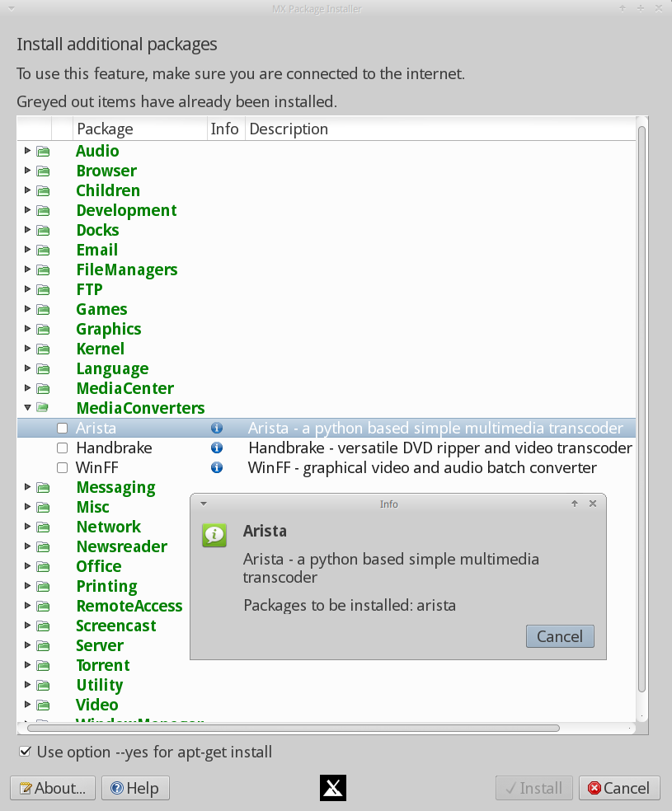672x811 pixels.
Task: Click the FTP folder icon
Action: (x=44, y=289)
